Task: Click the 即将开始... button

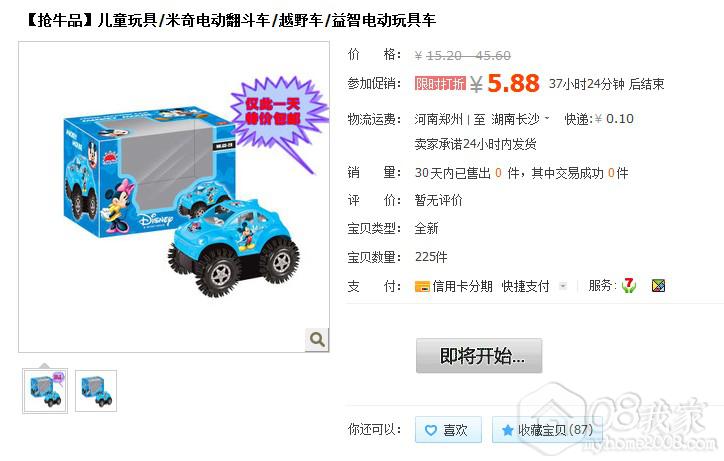Action: pos(479,356)
